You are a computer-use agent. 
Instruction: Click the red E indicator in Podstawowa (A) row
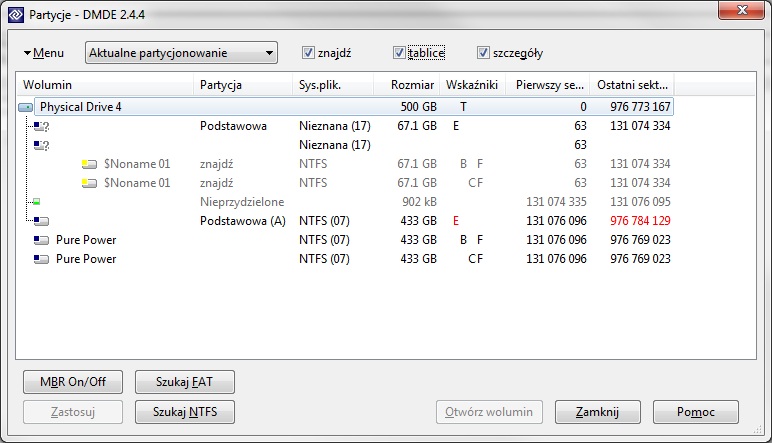point(456,221)
